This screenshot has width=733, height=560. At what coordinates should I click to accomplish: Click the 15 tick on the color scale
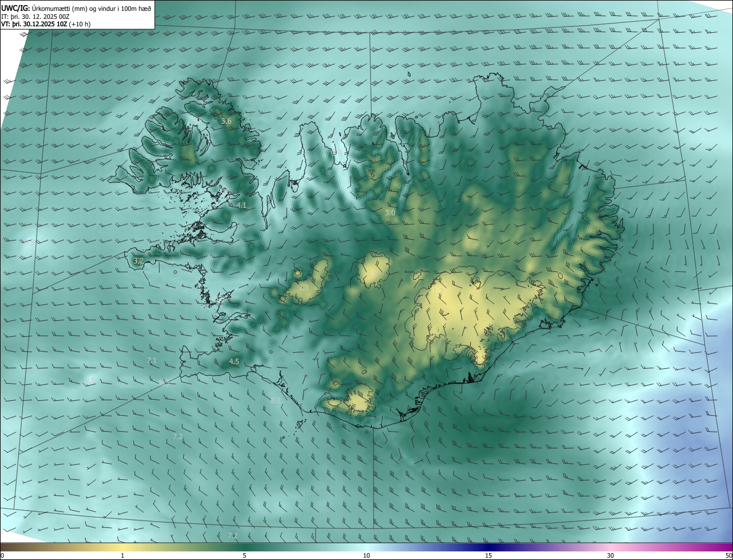pyautogui.click(x=488, y=555)
